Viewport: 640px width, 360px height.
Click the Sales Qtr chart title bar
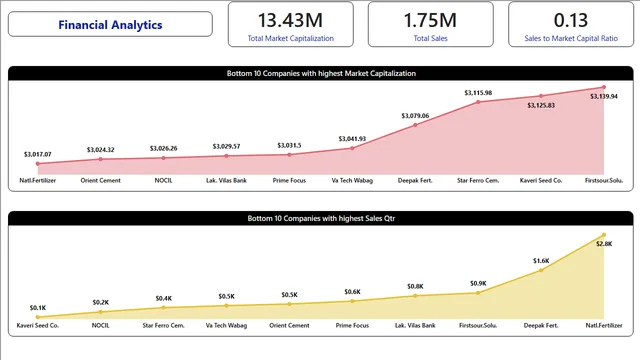(x=321, y=218)
